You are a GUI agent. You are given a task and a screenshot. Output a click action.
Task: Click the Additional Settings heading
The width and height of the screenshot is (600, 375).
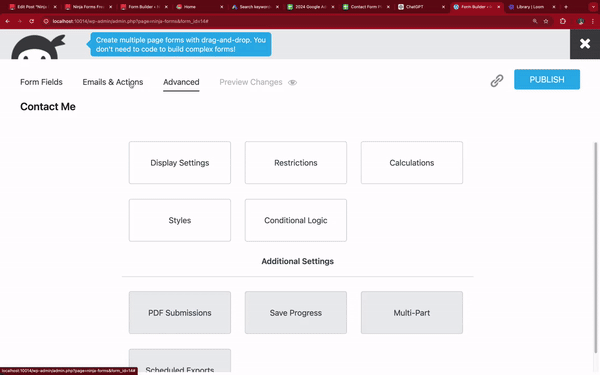click(298, 261)
